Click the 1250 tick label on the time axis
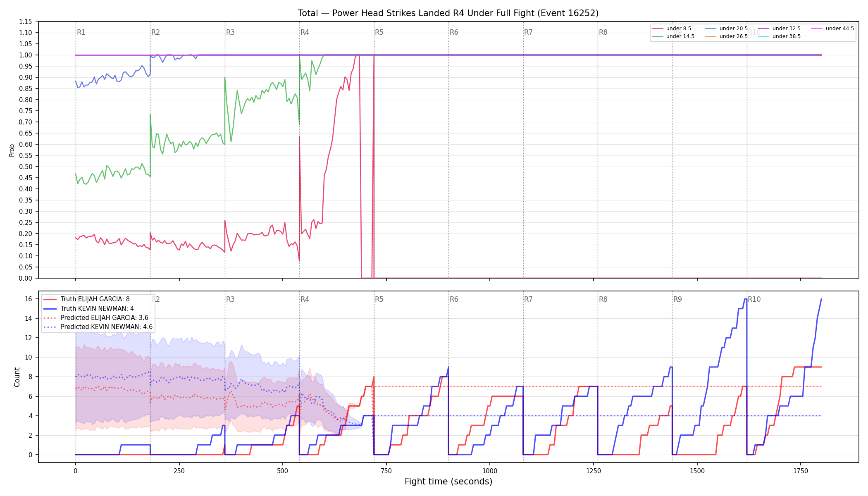Screen dimensions: 868x496 594,471
